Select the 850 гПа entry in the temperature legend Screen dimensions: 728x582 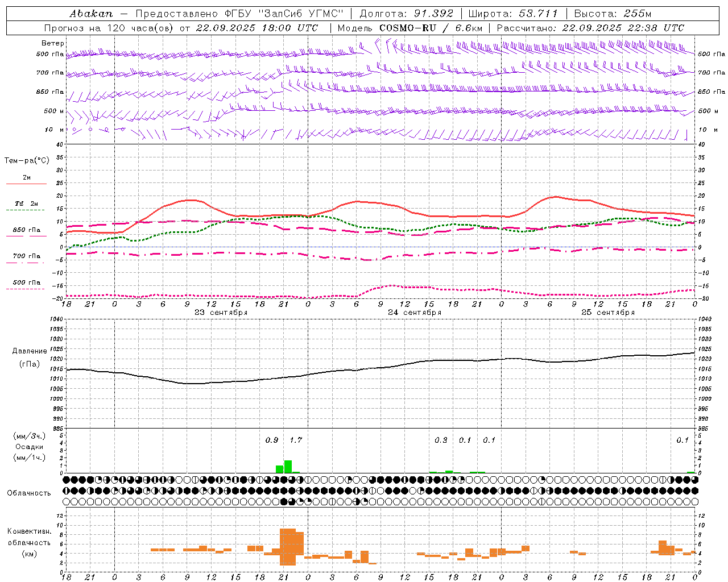(x=27, y=230)
